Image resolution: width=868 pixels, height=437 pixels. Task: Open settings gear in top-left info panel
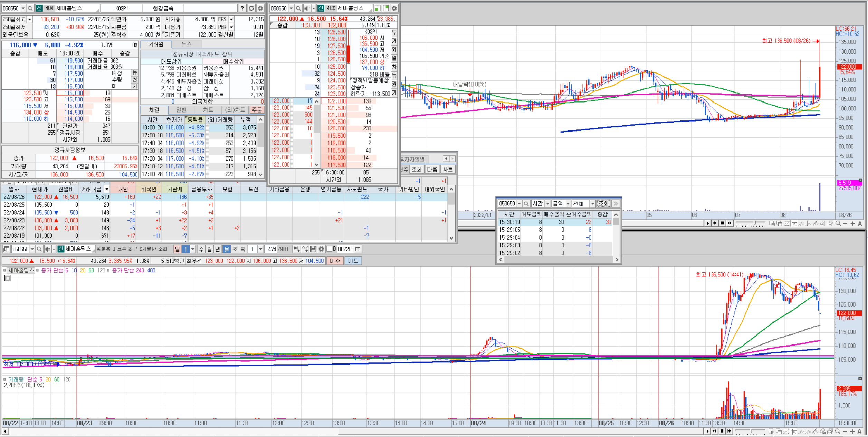[260, 8]
